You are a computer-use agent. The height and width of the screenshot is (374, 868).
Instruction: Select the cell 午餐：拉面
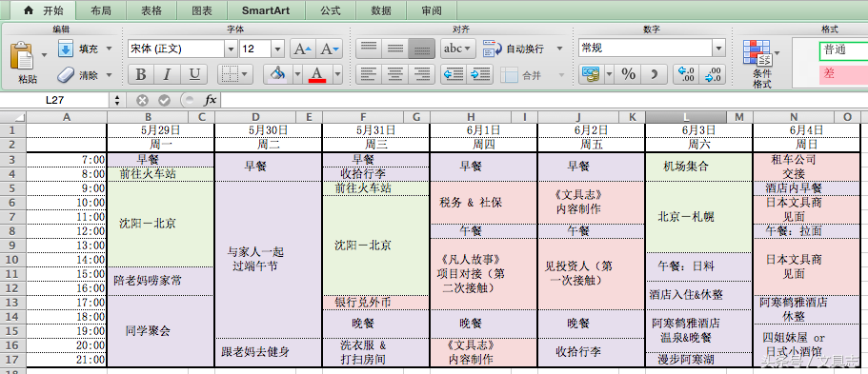[x=806, y=230]
